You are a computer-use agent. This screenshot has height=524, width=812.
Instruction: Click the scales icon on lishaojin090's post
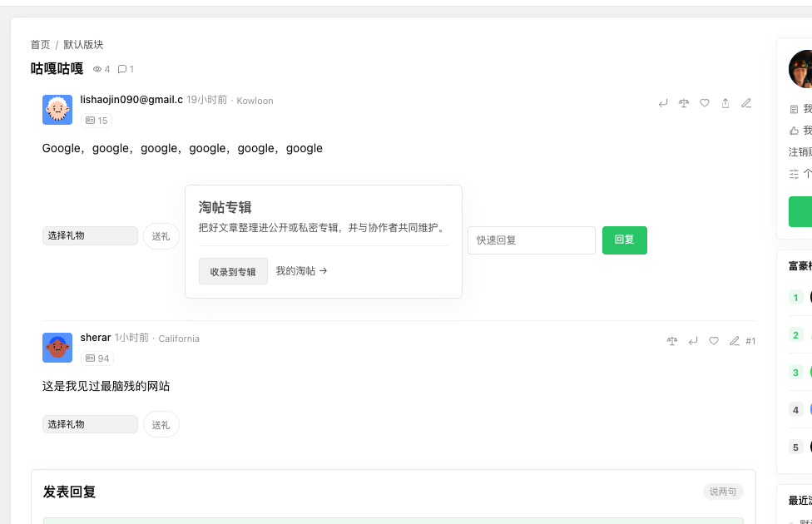(x=684, y=104)
